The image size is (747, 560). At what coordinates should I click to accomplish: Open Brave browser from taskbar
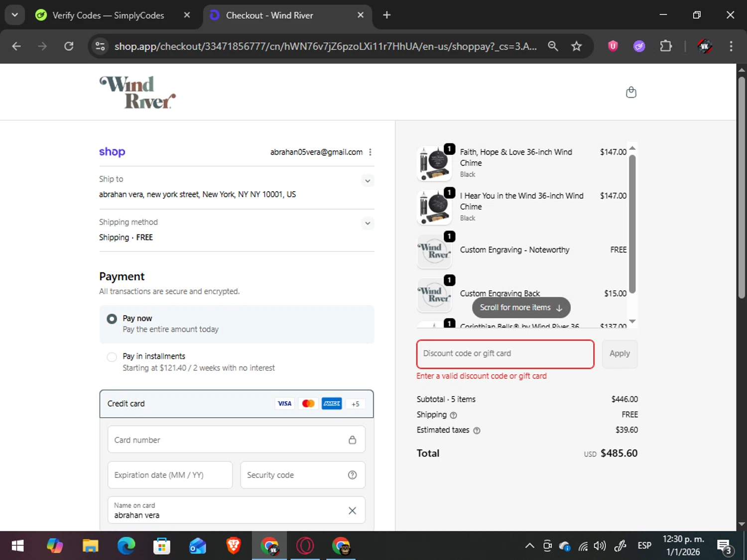pyautogui.click(x=234, y=546)
